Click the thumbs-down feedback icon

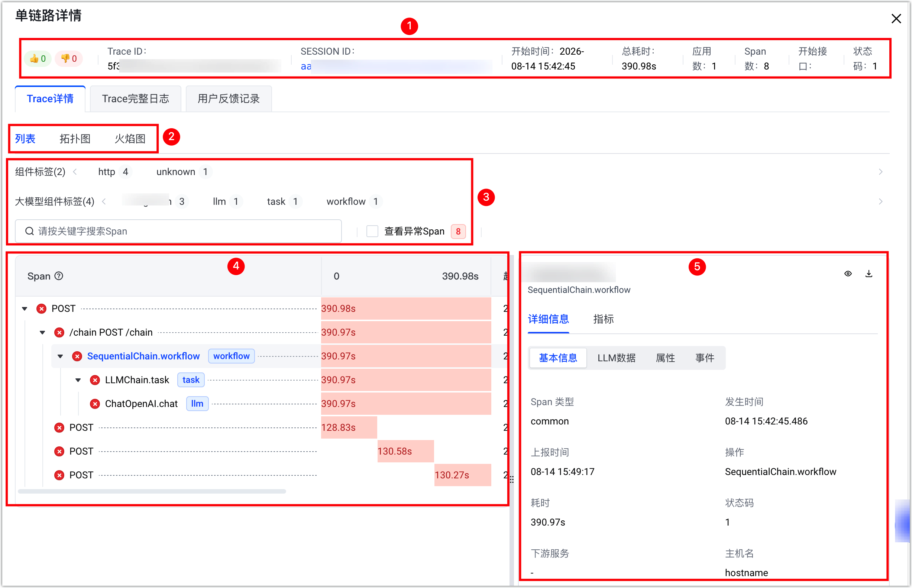tap(65, 58)
